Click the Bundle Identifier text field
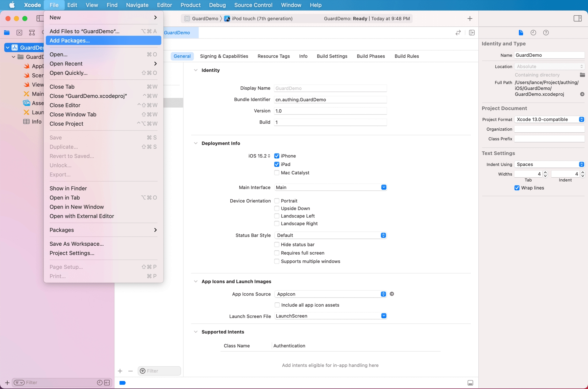The height and width of the screenshot is (389, 588). (330, 100)
